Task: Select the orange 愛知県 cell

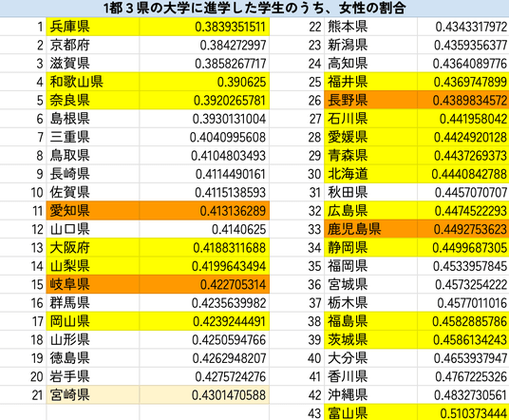Action: [93, 211]
